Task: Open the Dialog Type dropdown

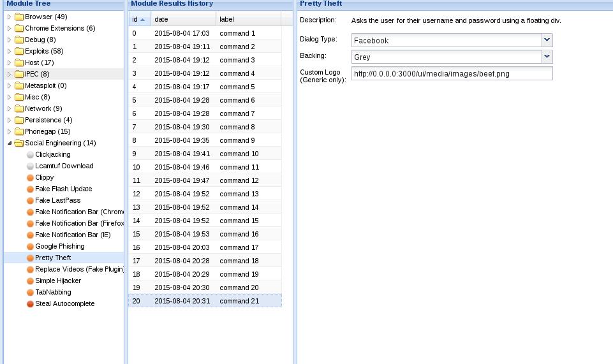Action: tap(547, 40)
